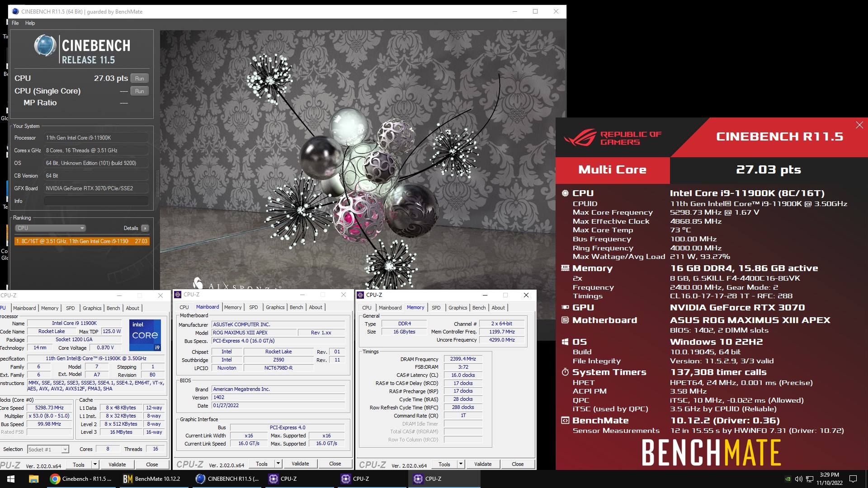The width and height of the screenshot is (868, 488).
Task: Click Tools button in left CPU-Z window
Action: point(79,465)
